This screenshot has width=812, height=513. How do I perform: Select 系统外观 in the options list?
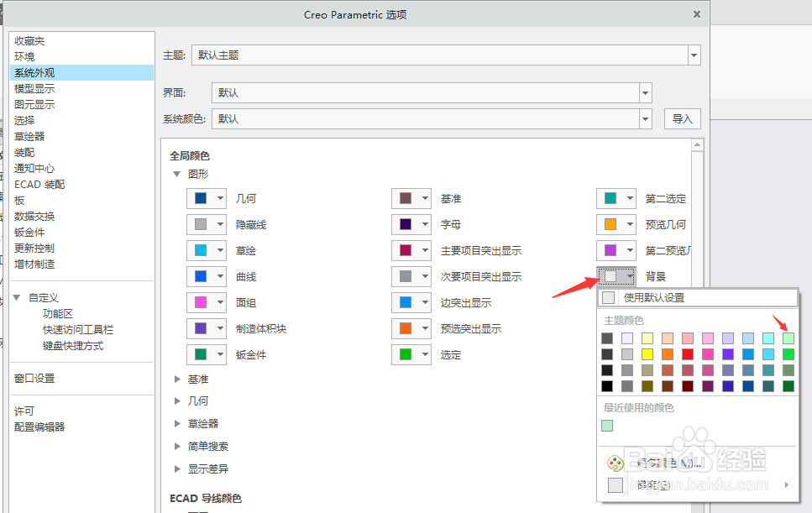(81, 73)
